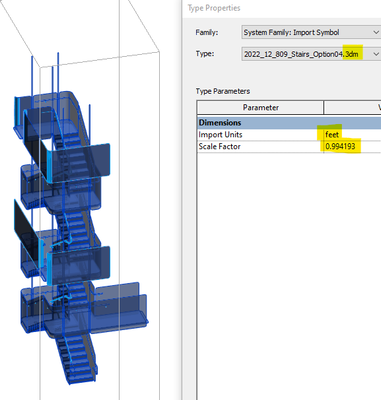This screenshot has height=400, width=381.
Task: Click the 'Import Units' parameter label
Action: pos(220,135)
